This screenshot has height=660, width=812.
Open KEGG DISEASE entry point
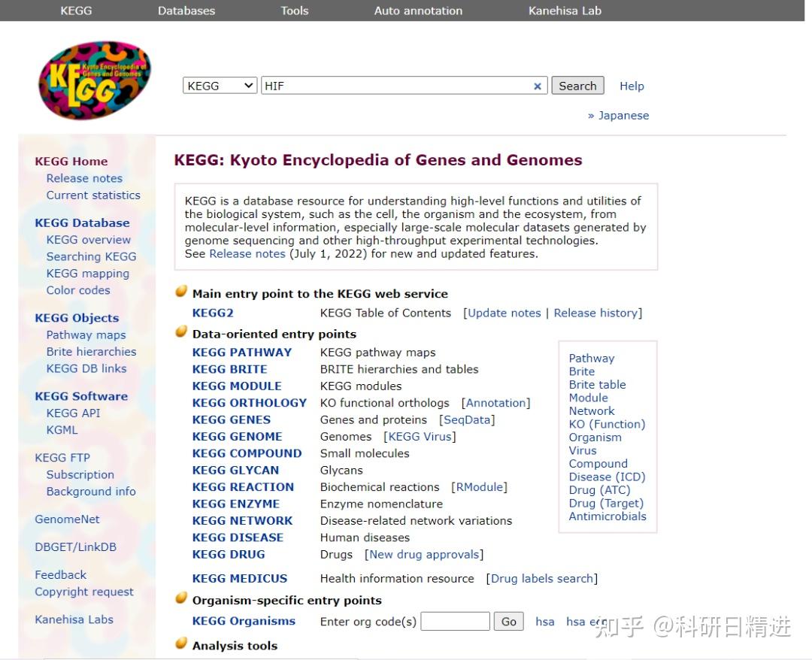point(238,537)
